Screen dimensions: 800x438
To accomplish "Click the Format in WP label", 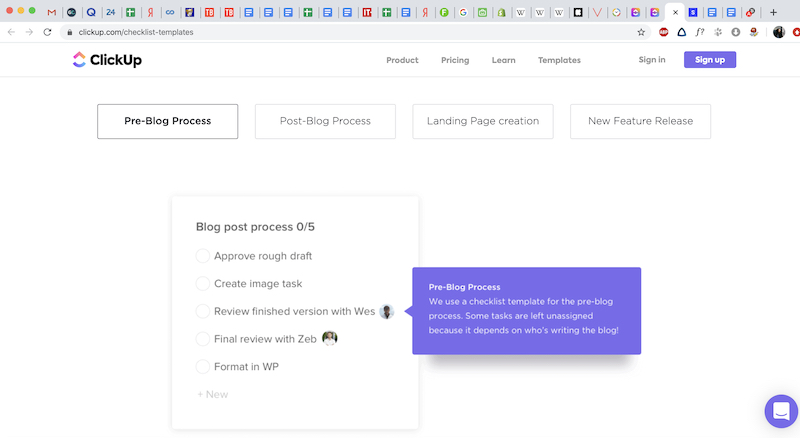I will point(246,367).
